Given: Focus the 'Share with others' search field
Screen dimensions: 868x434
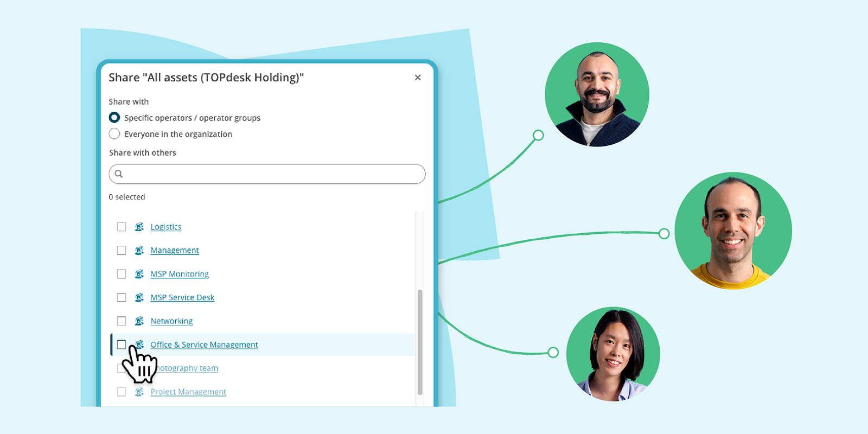Looking at the screenshot, I should [271, 174].
